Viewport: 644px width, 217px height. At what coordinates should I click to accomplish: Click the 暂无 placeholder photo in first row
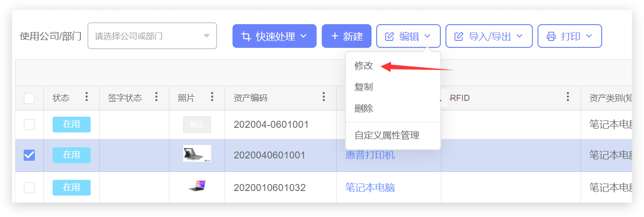point(197,125)
